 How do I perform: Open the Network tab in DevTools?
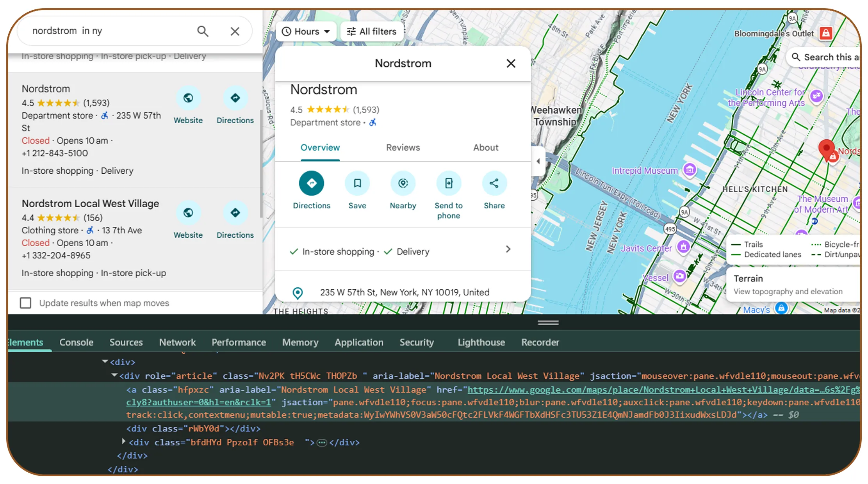coord(177,342)
